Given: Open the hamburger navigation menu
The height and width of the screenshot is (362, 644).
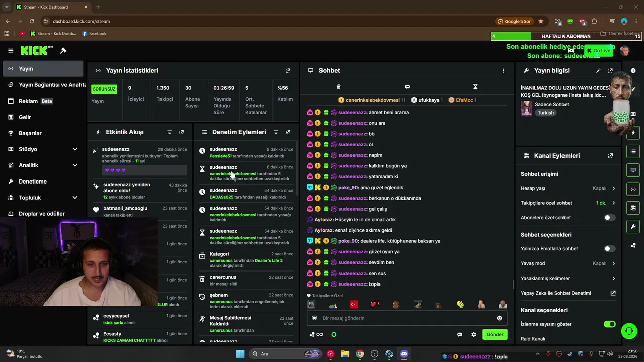Looking at the screenshot, I should point(11,51).
